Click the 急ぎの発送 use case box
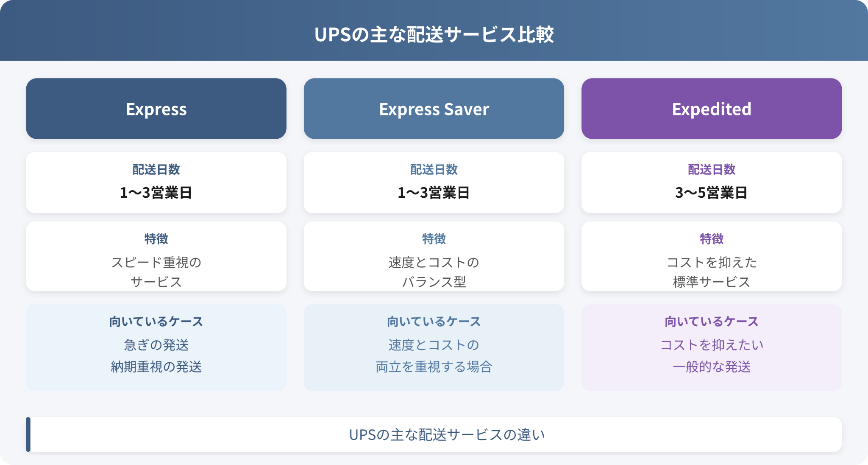This screenshot has height=465, width=868. tap(156, 347)
